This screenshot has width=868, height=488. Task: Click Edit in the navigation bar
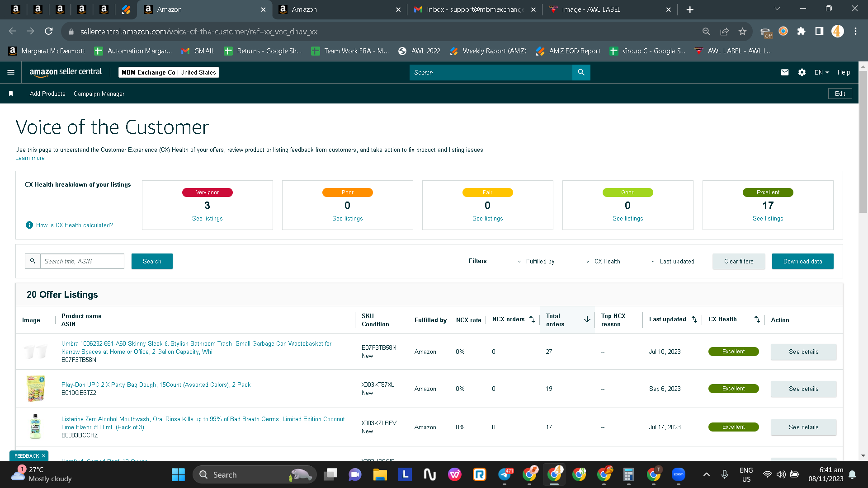(x=840, y=94)
